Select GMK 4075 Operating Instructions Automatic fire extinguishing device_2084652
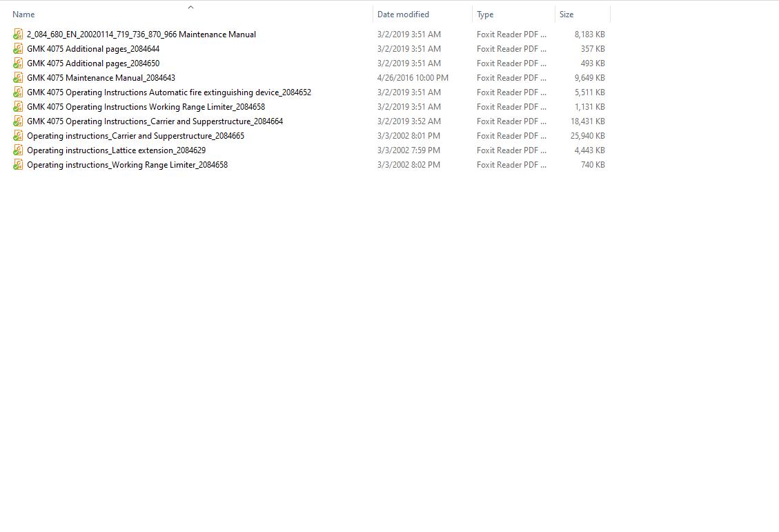This screenshot has height=532, width=779. [x=169, y=92]
